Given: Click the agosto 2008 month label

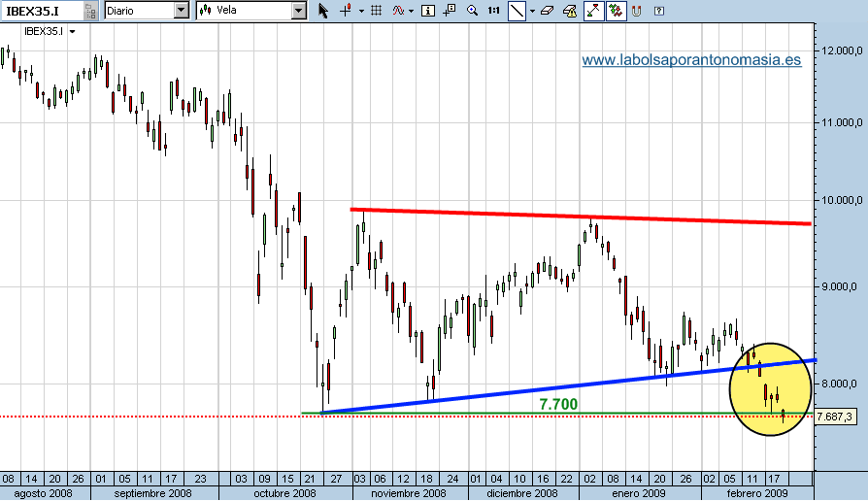Looking at the screenshot, I should tap(43, 493).
